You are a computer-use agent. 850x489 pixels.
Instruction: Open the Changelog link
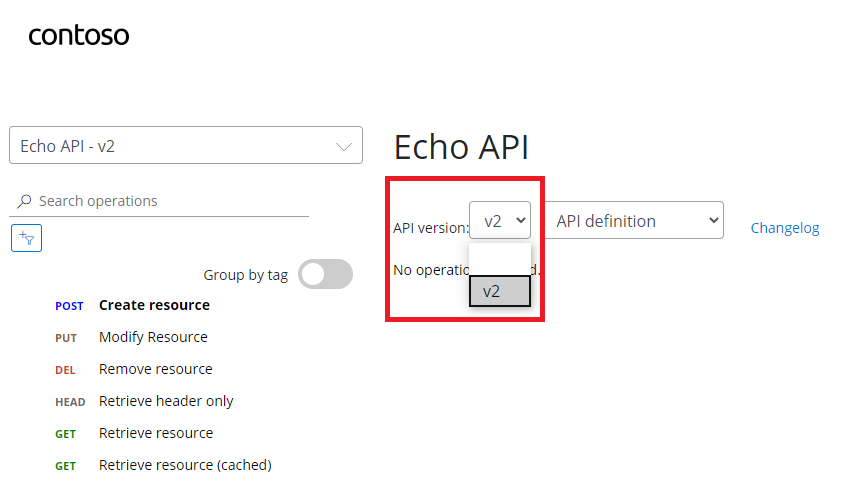click(784, 228)
